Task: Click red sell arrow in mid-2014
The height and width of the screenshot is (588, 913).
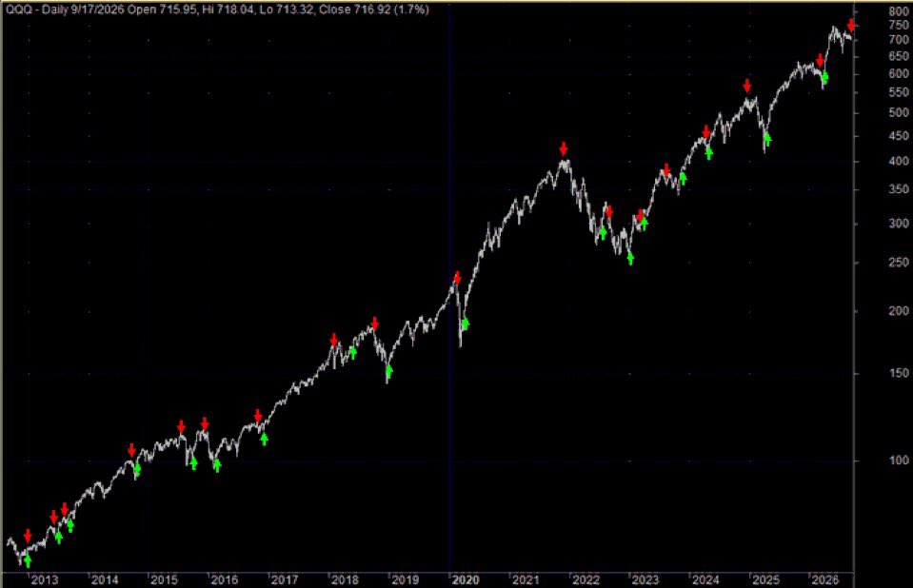Action: (x=131, y=449)
